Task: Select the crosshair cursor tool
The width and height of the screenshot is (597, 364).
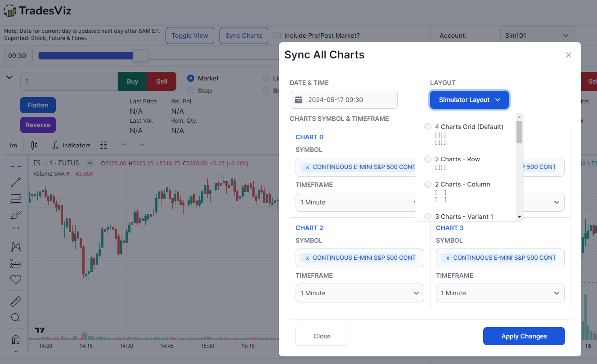Action: (16, 166)
